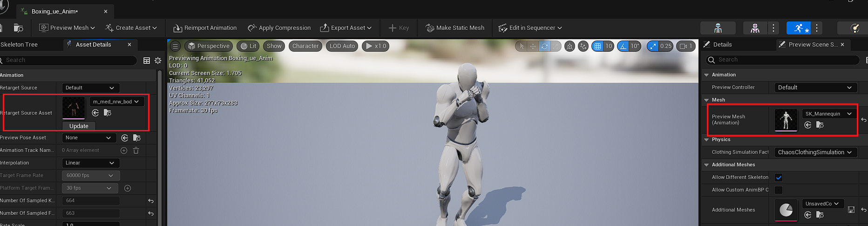Open playback speed x1.0 menu

[x=376, y=46]
